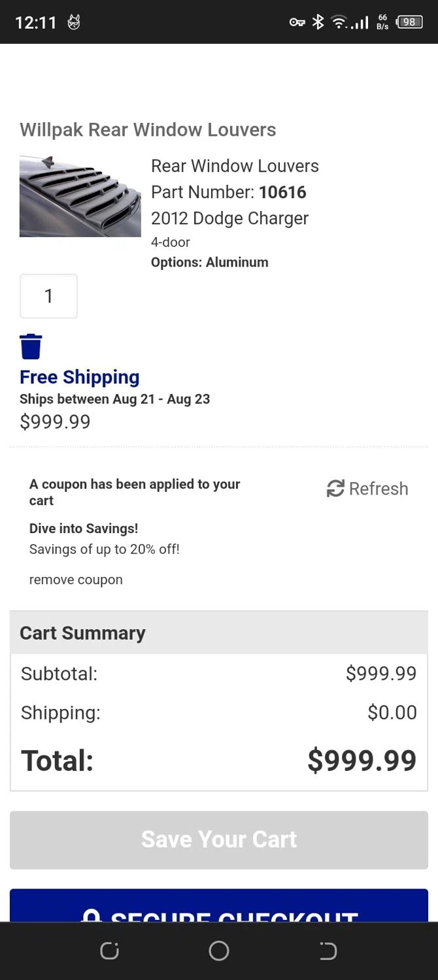Image resolution: width=438 pixels, height=980 pixels.
Task: Tap the Free Shipping label
Action: click(79, 377)
